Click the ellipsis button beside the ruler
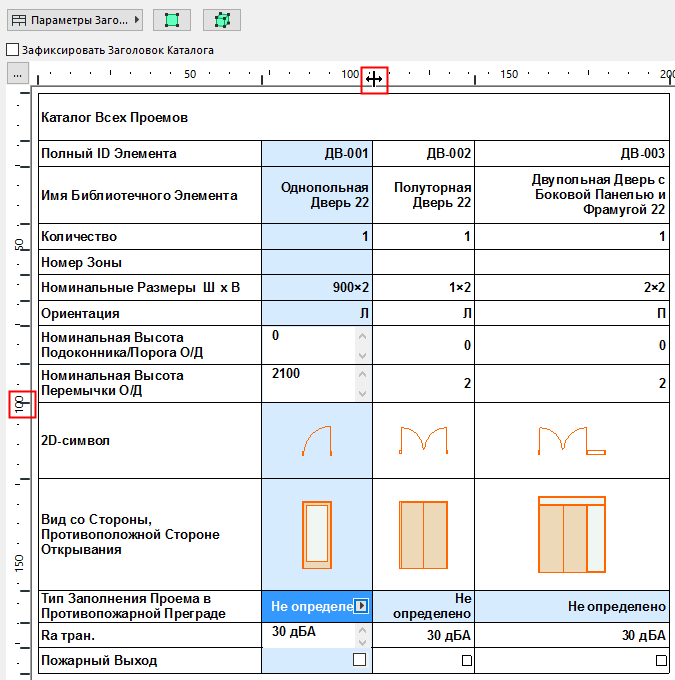 16,74
